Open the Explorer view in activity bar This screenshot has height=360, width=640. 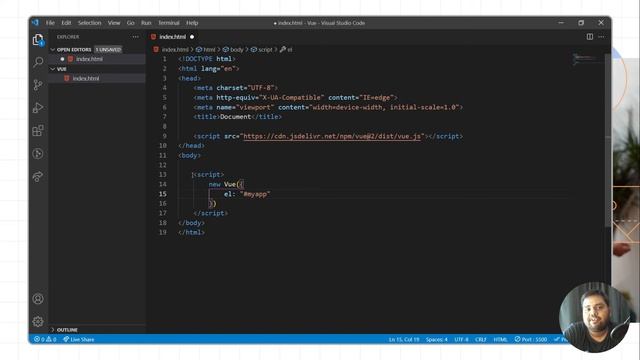click(38, 40)
